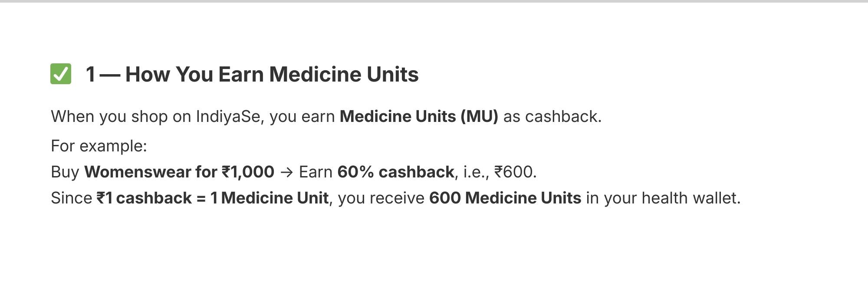
Task: Click the bold 600 Medicine Units text
Action: pyautogui.click(x=505, y=198)
